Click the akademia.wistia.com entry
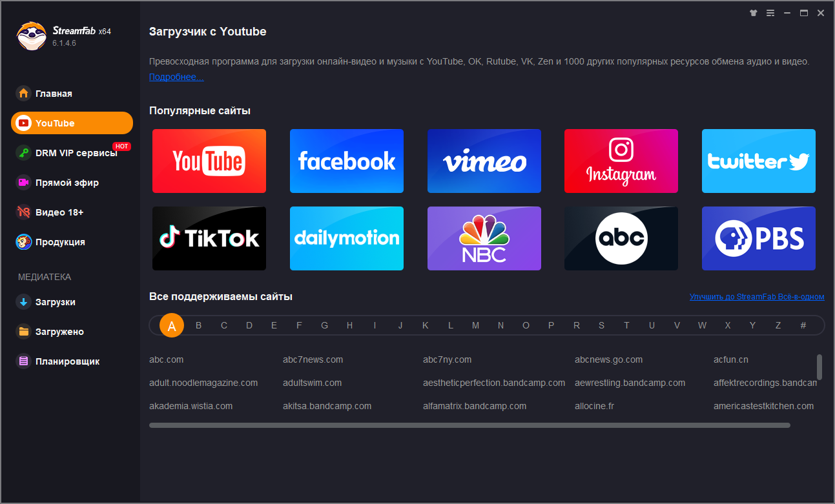 [x=191, y=406]
